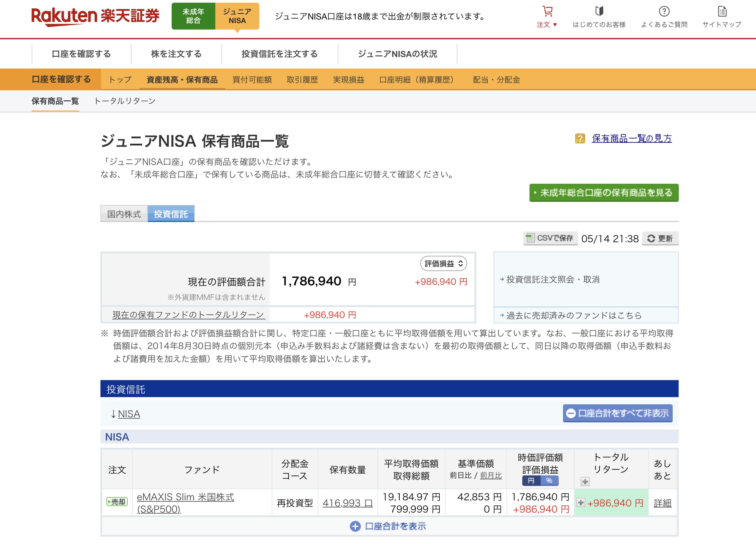This screenshot has height=544, width=756.
Task: Open 投資信託を注文する main menu
Action: coord(280,54)
